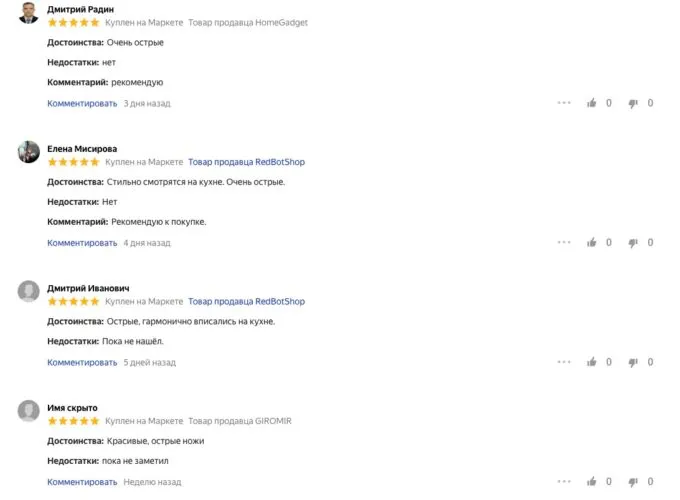The width and height of the screenshot is (680, 500).
Task: Open three-dot menu on hidden-name review
Action: click(564, 482)
